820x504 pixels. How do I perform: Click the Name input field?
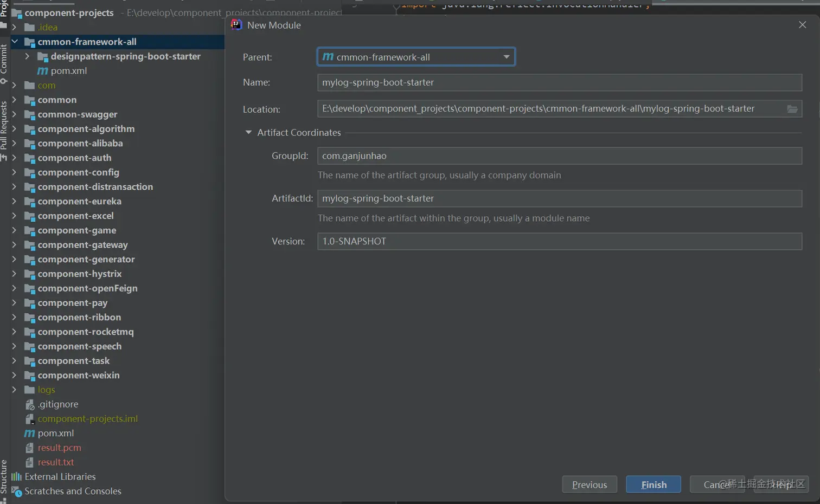coord(560,82)
